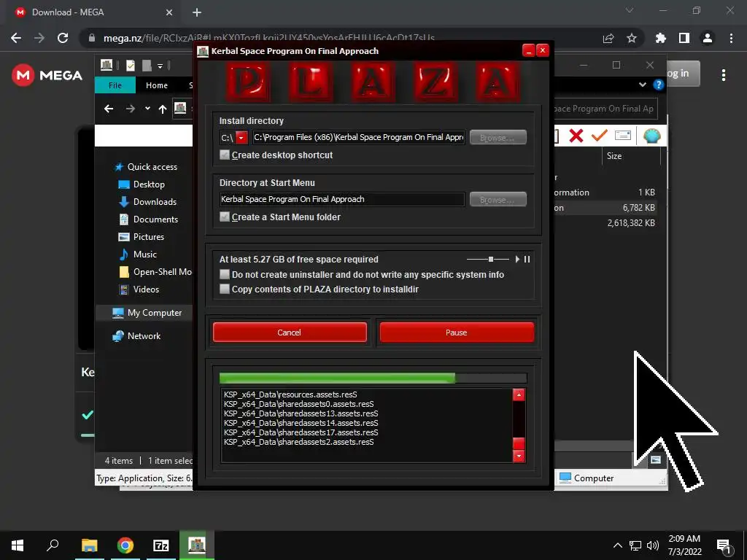
Task: Go back in File Explorer navigation
Action: coord(109,109)
